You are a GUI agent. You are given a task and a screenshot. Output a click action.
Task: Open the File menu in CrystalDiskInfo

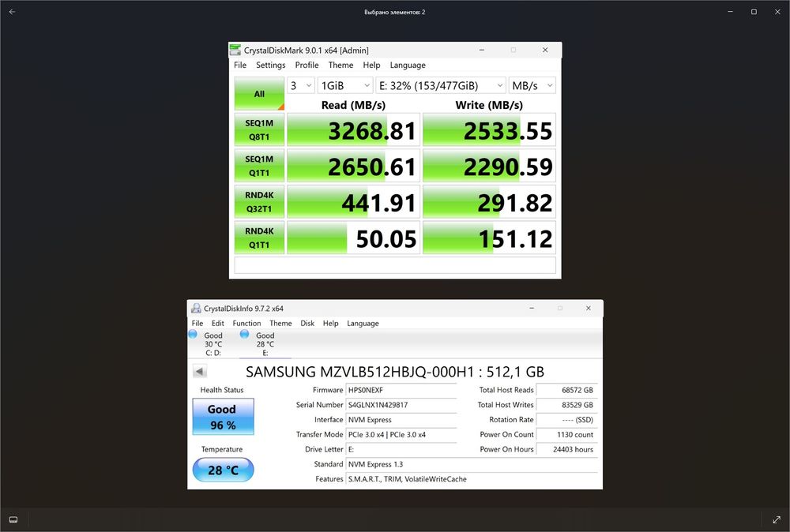(x=197, y=323)
